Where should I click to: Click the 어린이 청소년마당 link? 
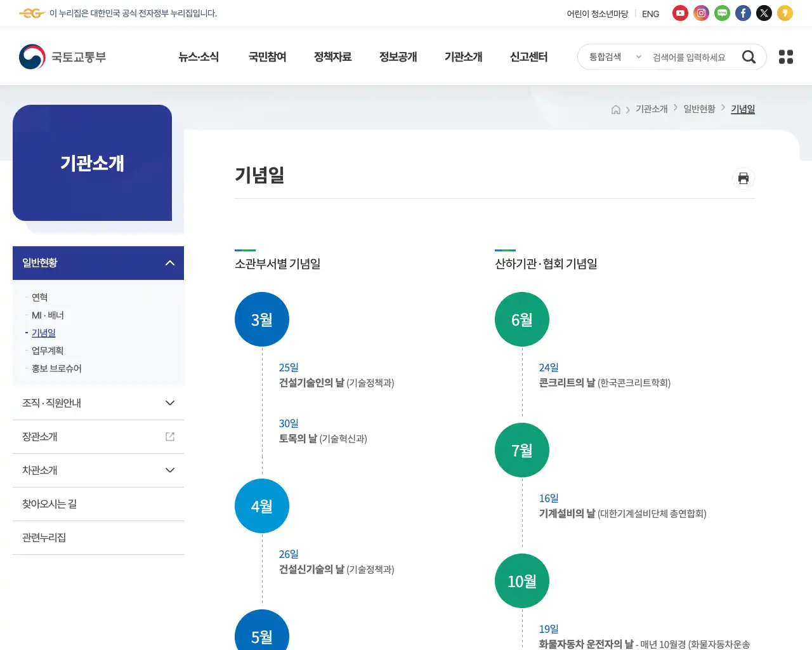pyautogui.click(x=598, y=14)
